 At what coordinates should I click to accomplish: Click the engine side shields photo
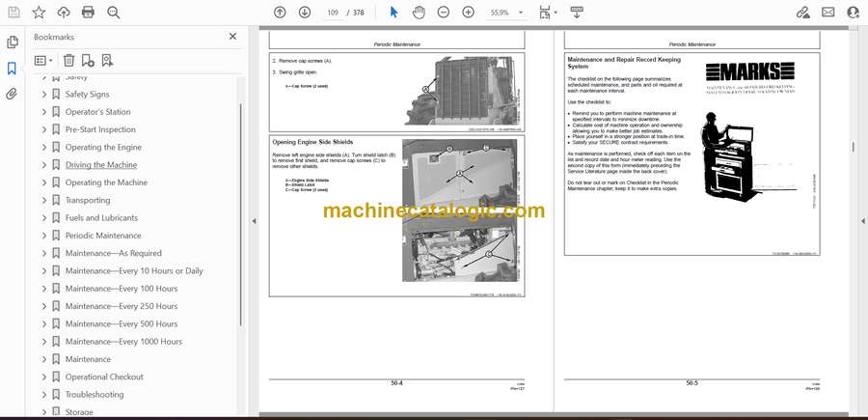[459, 210]
